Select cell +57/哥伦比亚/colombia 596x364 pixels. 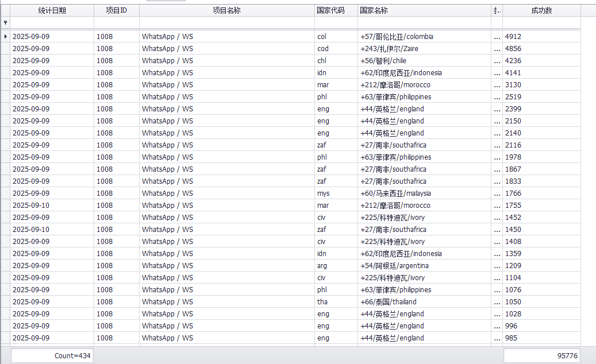(424, 37)
